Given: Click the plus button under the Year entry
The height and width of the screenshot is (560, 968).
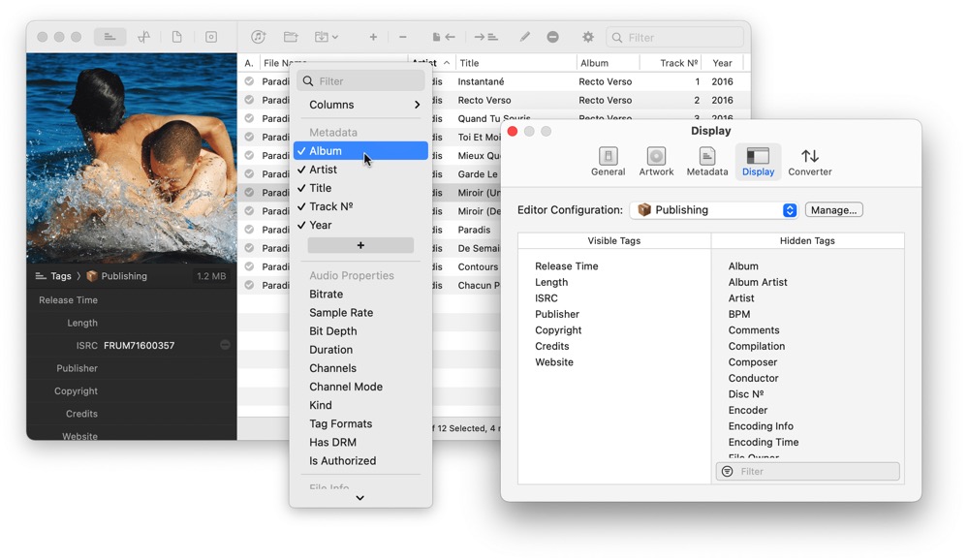Looking at the screenshot, I should coord(359,245).
